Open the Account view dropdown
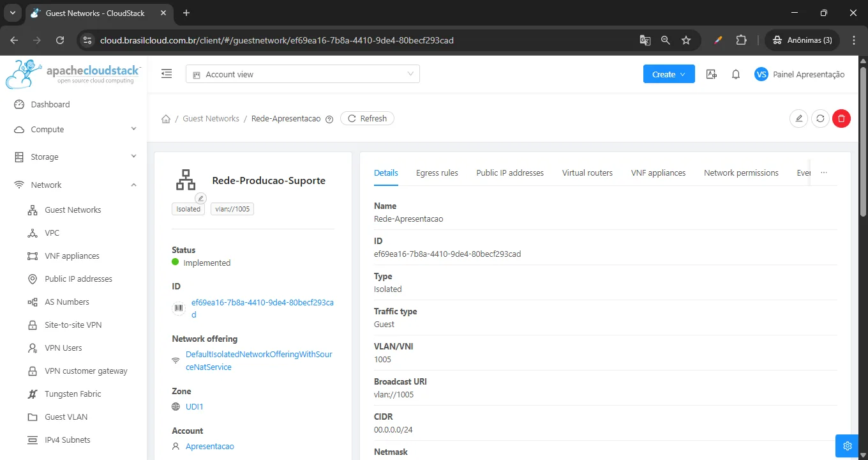The height and width of the screenshot is (460, 868). coord(303,74)
